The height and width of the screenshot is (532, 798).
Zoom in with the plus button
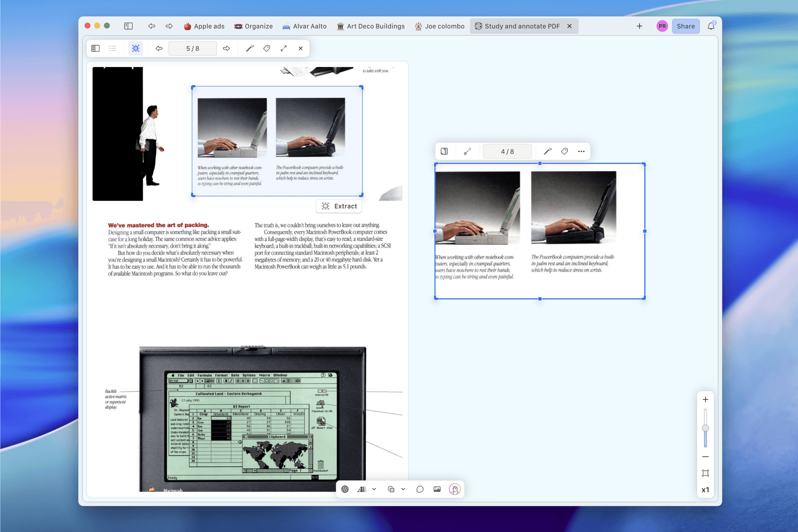tap(705, 399)
